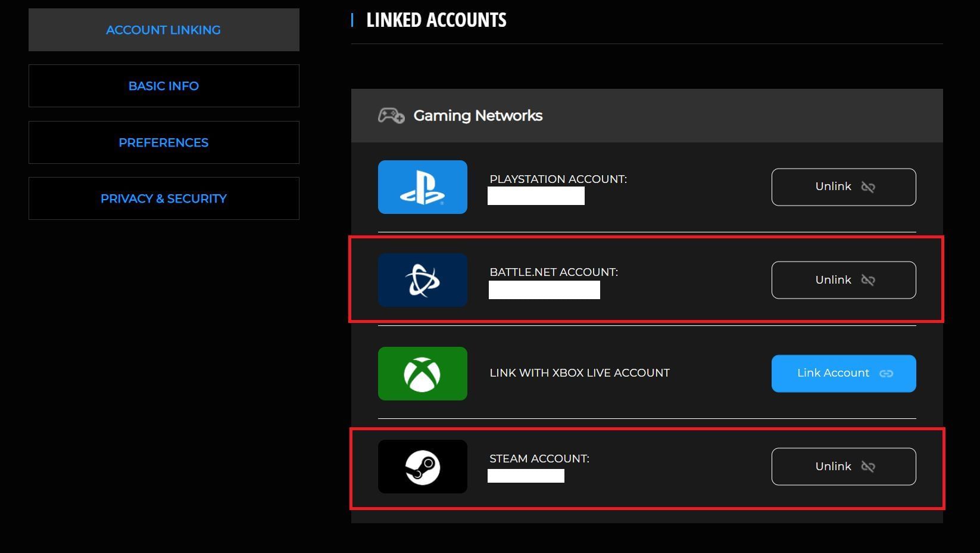This screenshot has width=980, height=553.
Task: Click the Gaming Networks gamepad icon
Action: (x=392, y=115)
